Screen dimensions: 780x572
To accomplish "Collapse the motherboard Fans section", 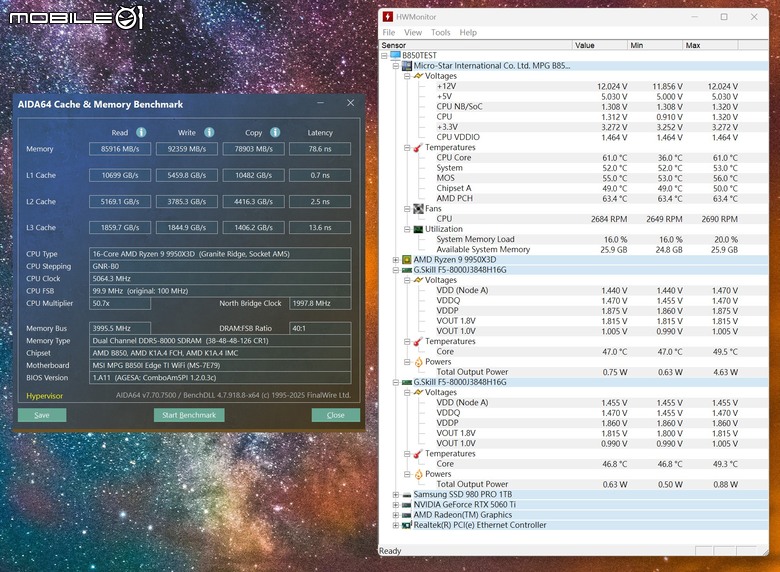I will click(x=407, y=209).
